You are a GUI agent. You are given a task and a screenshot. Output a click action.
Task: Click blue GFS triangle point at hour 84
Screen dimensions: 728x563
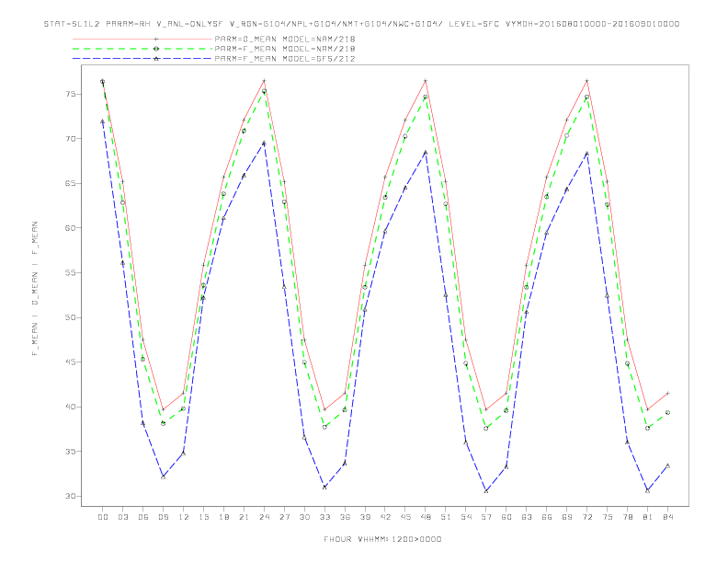[x=667, y=465]
